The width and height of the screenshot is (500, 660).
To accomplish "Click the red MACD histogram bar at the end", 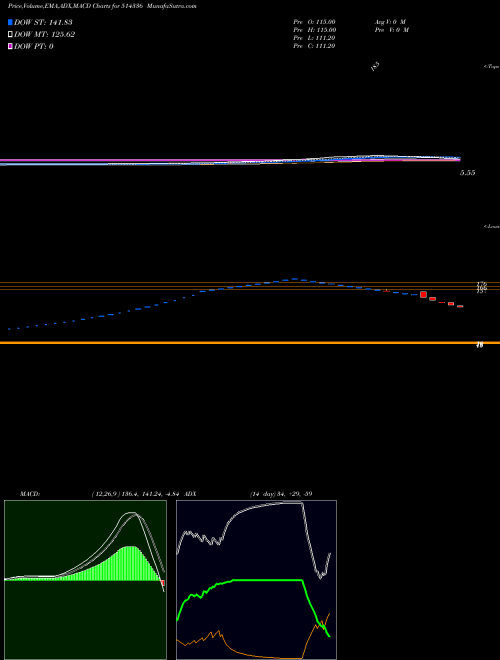I will [x=163, y=583].
